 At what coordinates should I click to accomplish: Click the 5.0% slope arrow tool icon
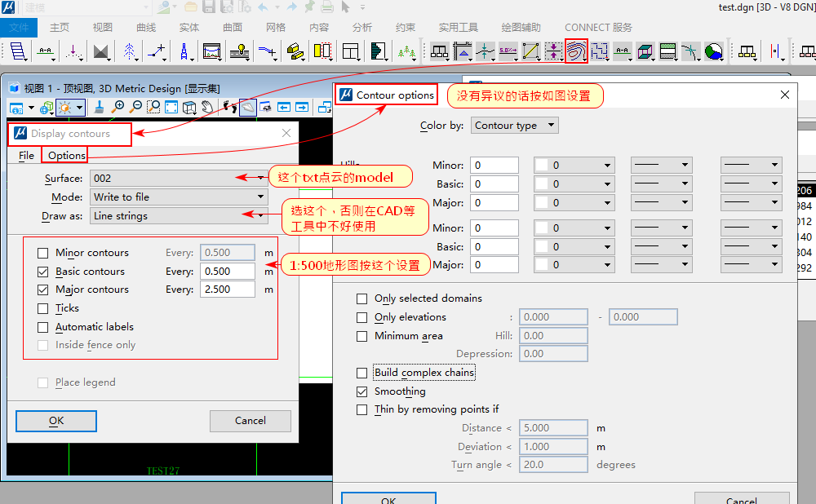click(x=508, y=51)
